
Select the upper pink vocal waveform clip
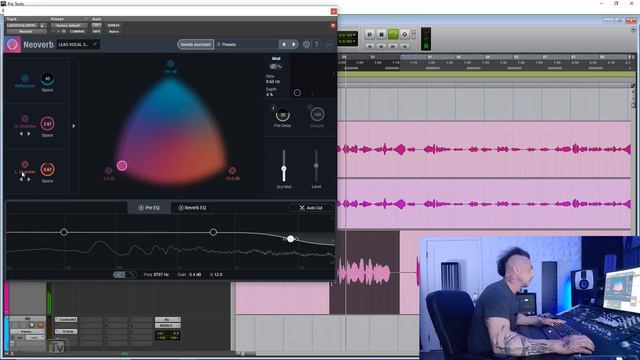point(484,149)
